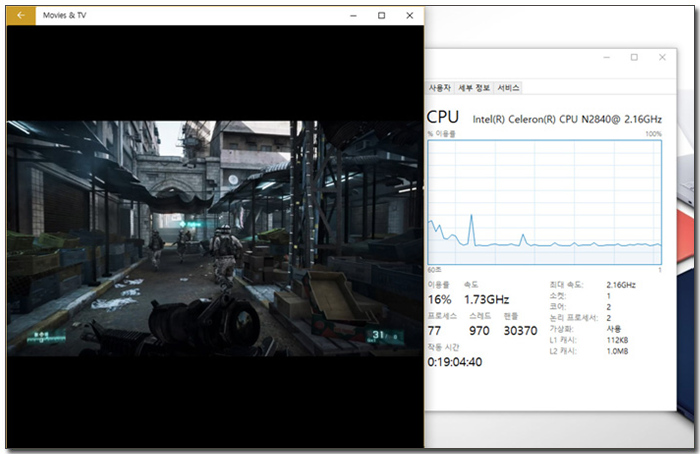Click the playing video in Movies & TV

pyautogui.click(x=215, y=238)
